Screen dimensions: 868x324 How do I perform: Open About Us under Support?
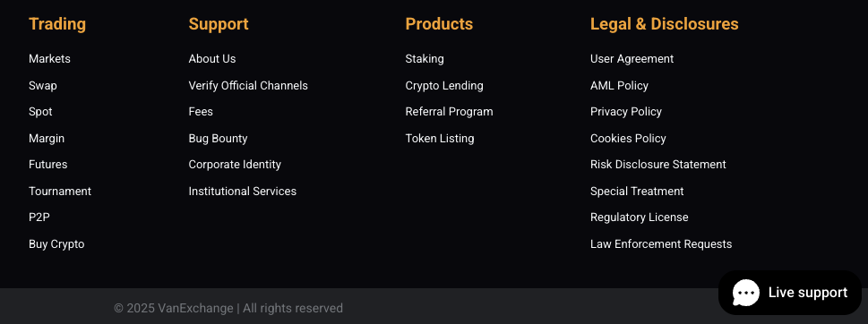(212, 58)
